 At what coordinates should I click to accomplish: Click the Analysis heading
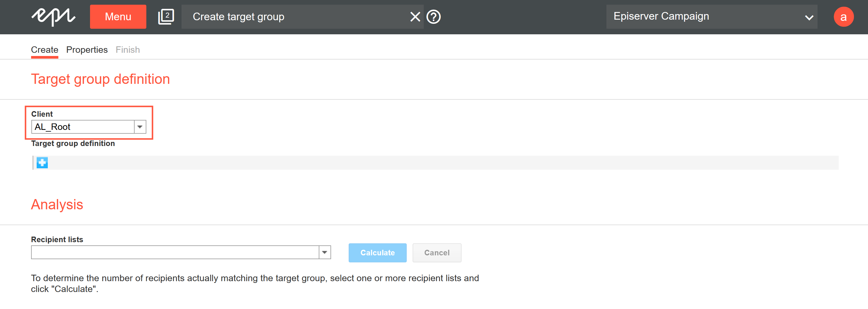pos(57,205)
